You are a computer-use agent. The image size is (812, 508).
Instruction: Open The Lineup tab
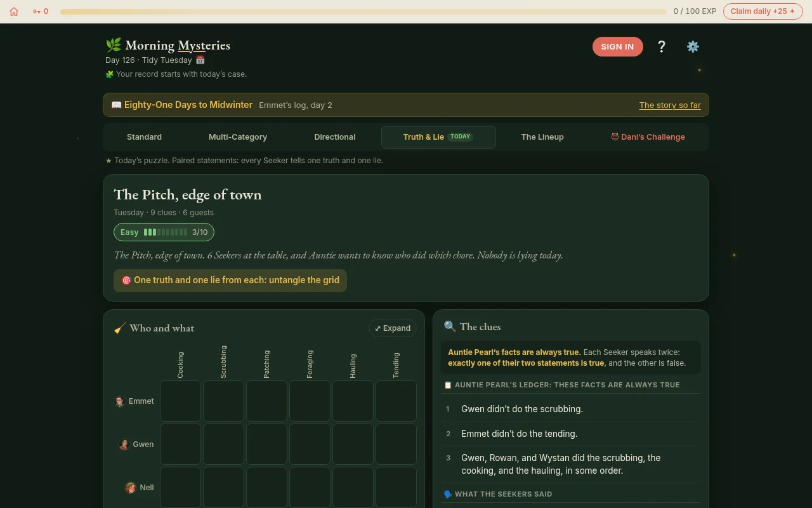[542, 137]
